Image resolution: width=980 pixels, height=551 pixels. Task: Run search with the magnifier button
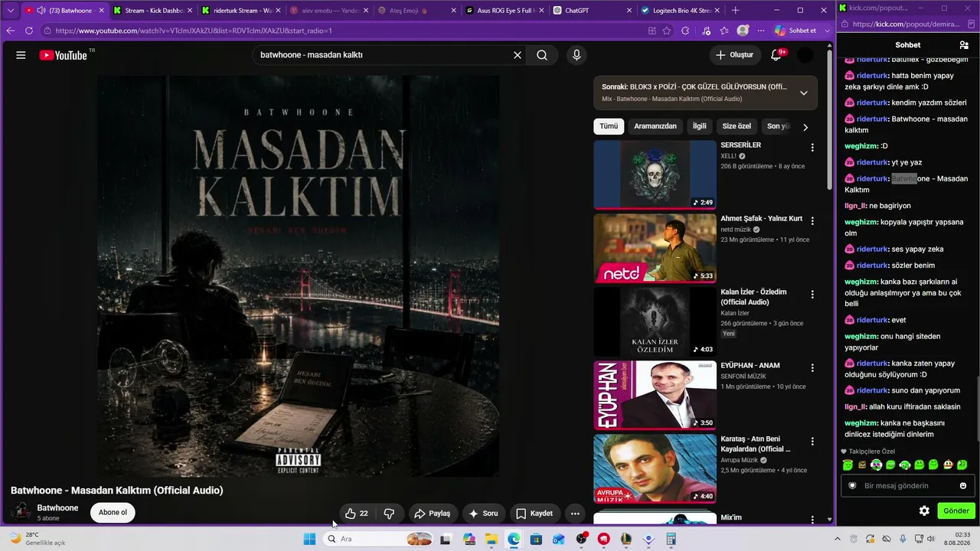[x=542, y=55]
